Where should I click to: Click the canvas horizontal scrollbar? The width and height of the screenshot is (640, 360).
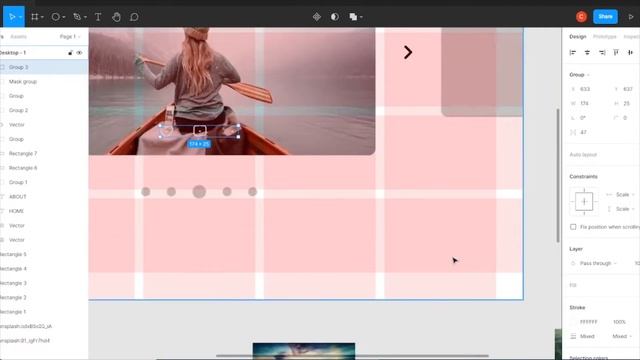pos(352,356)
